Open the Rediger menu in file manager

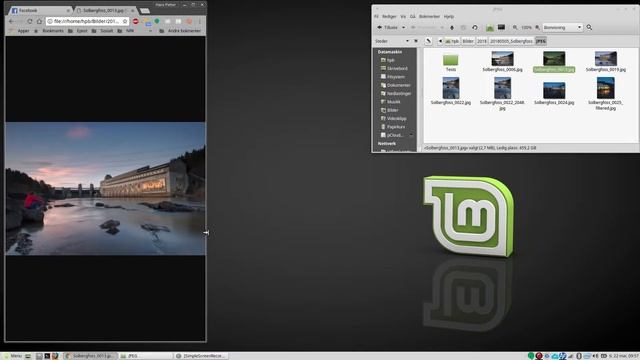(x=389, y=17)
